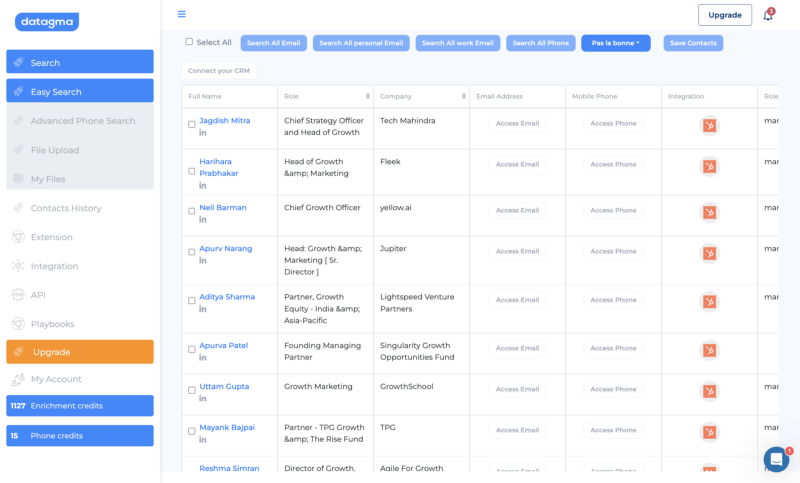Check the box for Harihara Prabhakar
800x483 pixels.
(192, 171)
